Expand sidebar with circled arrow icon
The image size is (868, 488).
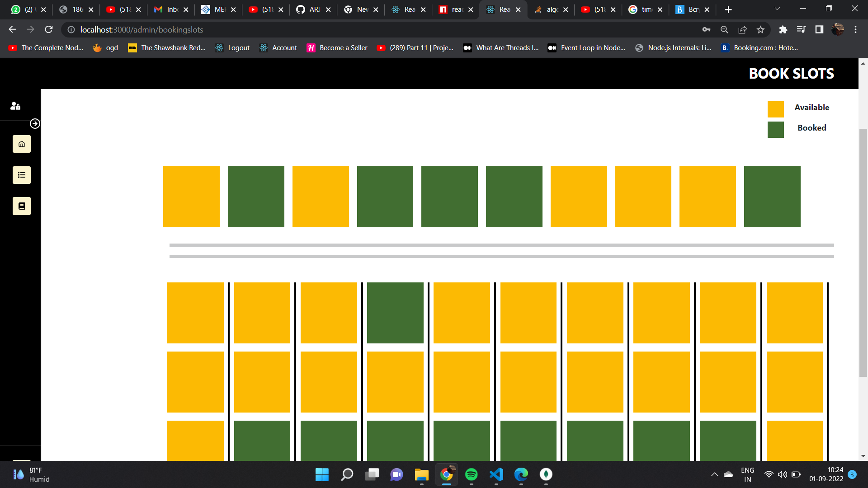(x=35, y=124)
